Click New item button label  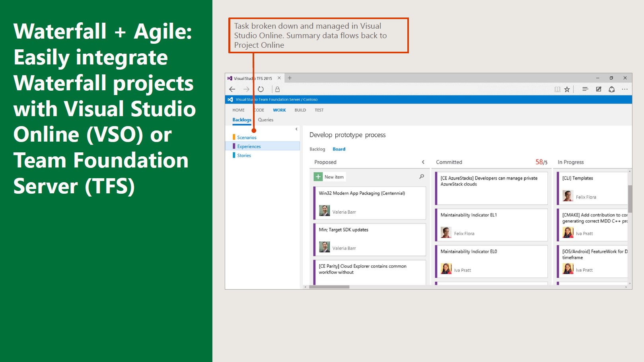tap(334, 177)
